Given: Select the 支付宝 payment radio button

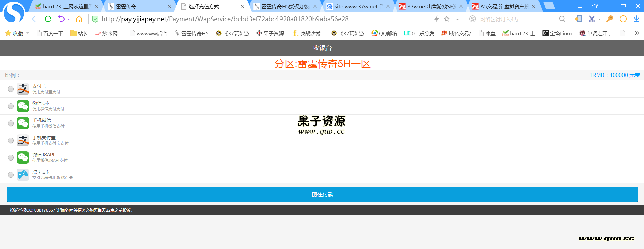Looking at the screenshot, I should (x=11, y=89).
